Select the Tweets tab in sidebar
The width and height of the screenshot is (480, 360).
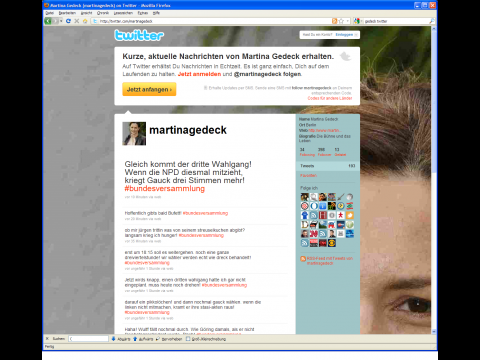coord(328,166)
